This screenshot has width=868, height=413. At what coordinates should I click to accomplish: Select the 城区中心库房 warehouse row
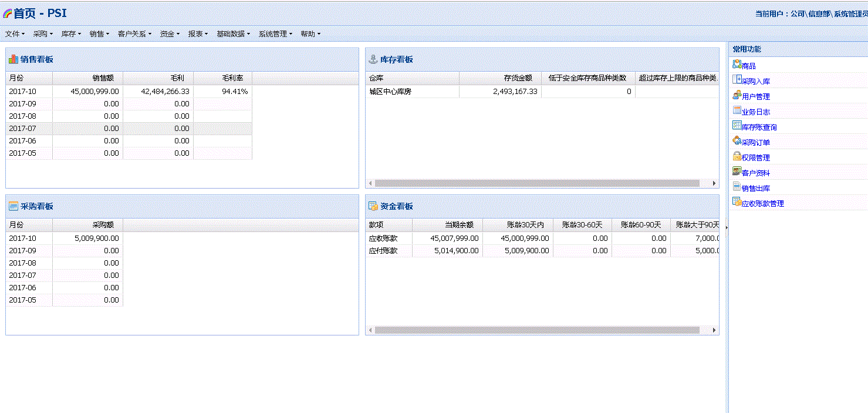pos(542,92)
